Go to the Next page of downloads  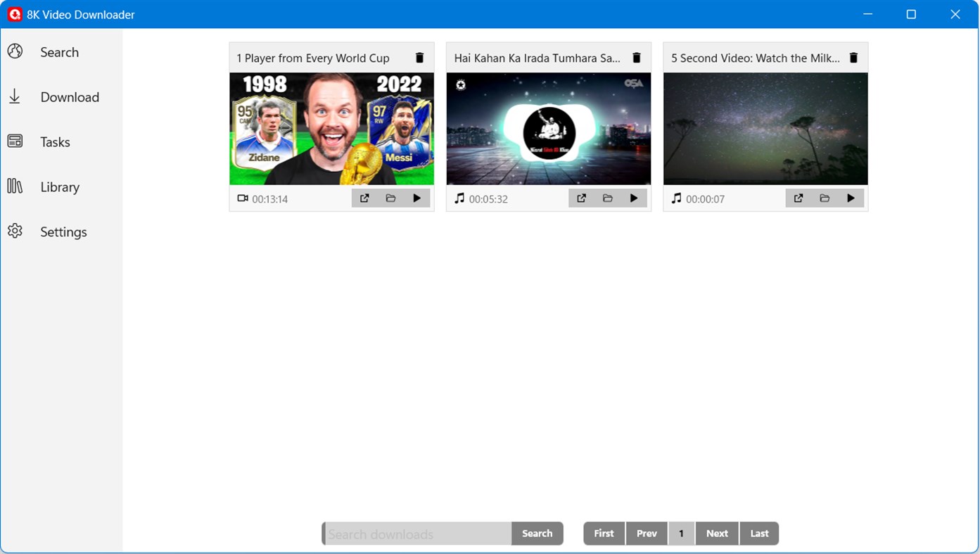tap(716, 534)
